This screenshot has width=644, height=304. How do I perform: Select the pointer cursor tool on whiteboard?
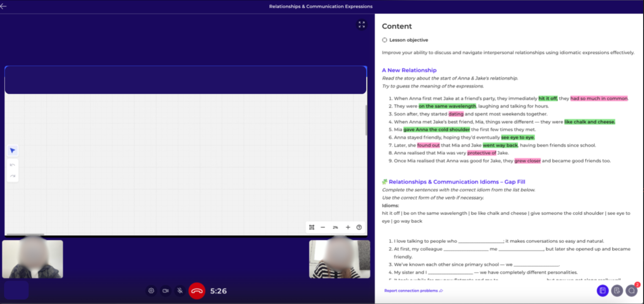12,151
